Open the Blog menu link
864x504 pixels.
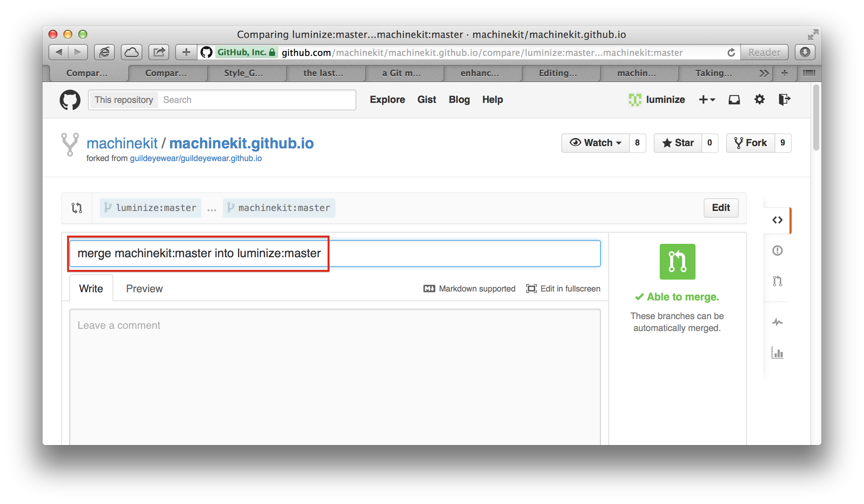[x=459, y=100]
